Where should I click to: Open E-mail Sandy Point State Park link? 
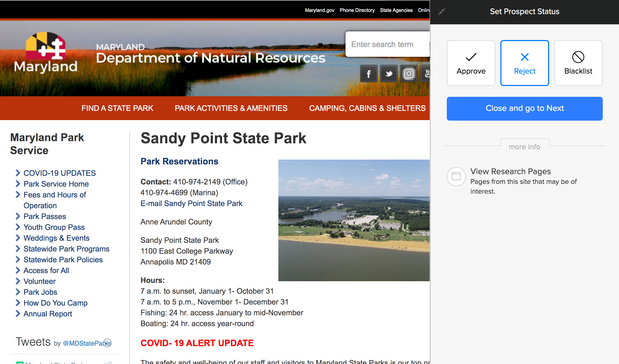tap(191, 203)
